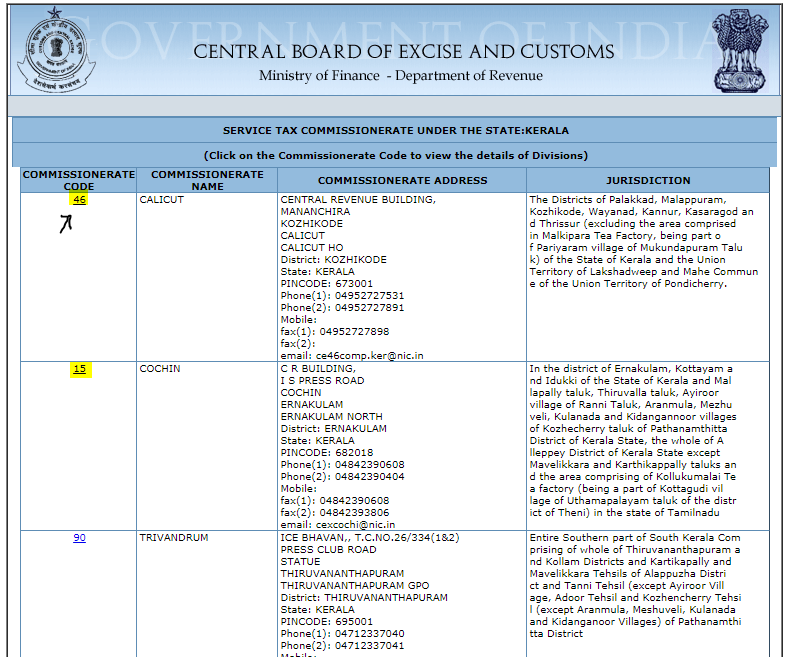Click the Calicut jurisdiction description
Screen dimensions: 799x657
(x=644, y=242)
